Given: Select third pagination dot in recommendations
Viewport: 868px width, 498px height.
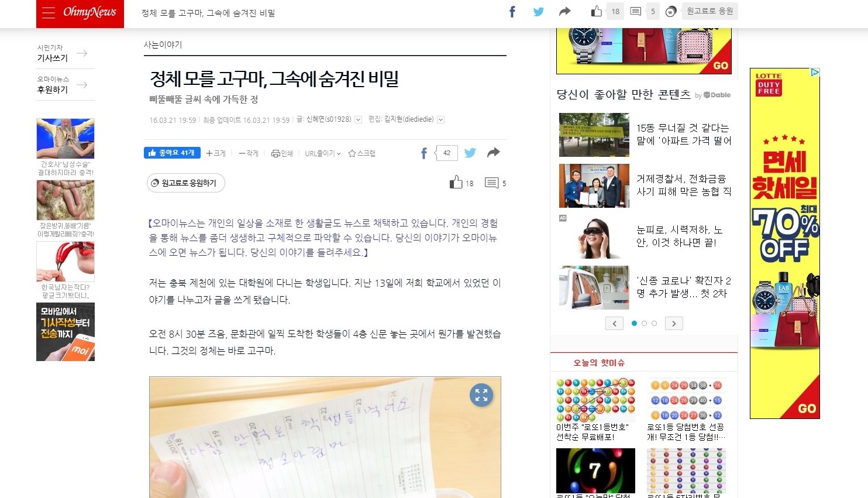Looking at the screenshot, I should [654, 323].
